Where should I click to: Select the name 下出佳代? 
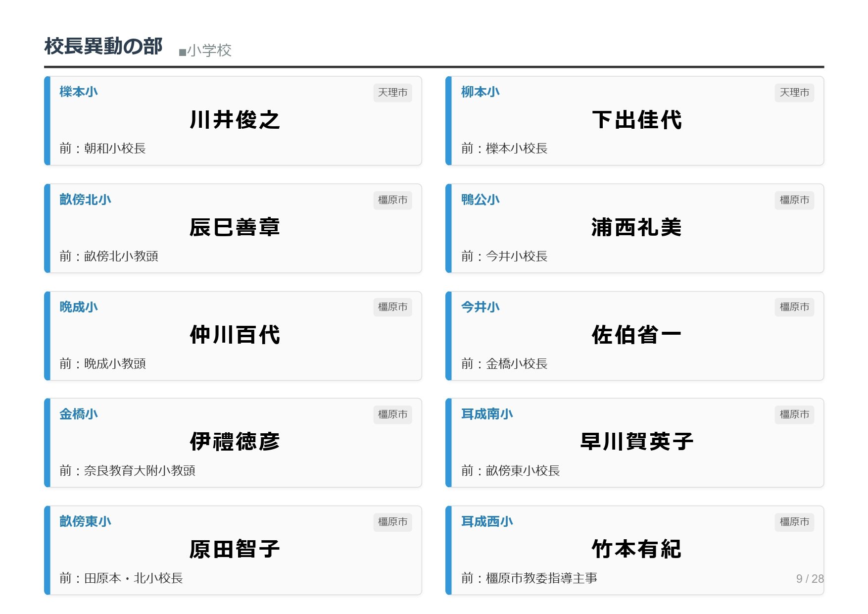tap(636, 120)
